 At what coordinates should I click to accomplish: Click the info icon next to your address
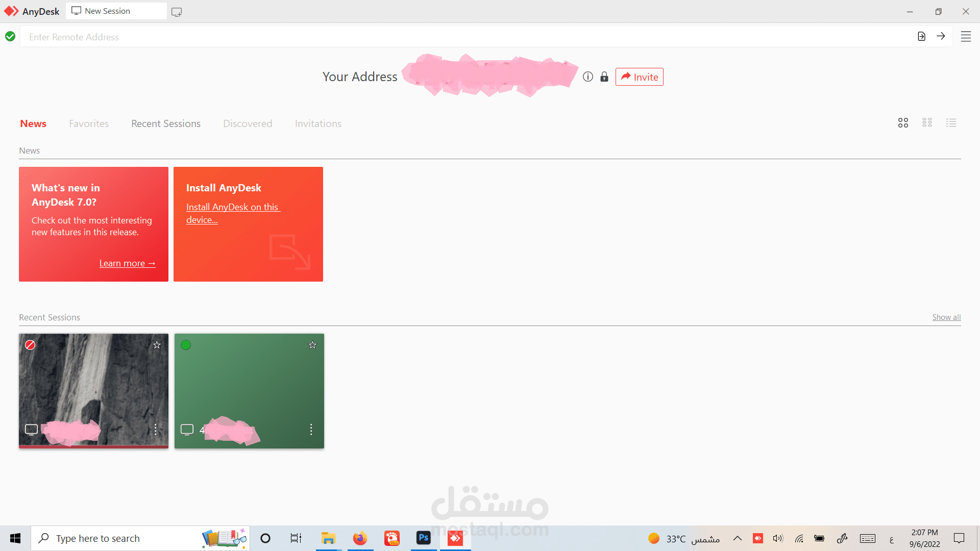(587, 77)
